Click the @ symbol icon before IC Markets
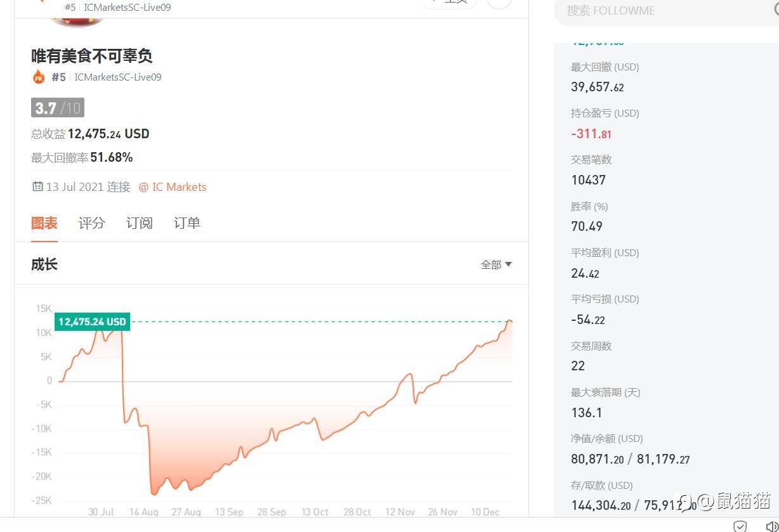Image resolution: width=779 pixels, height=532 pixels. pos(145,186)
